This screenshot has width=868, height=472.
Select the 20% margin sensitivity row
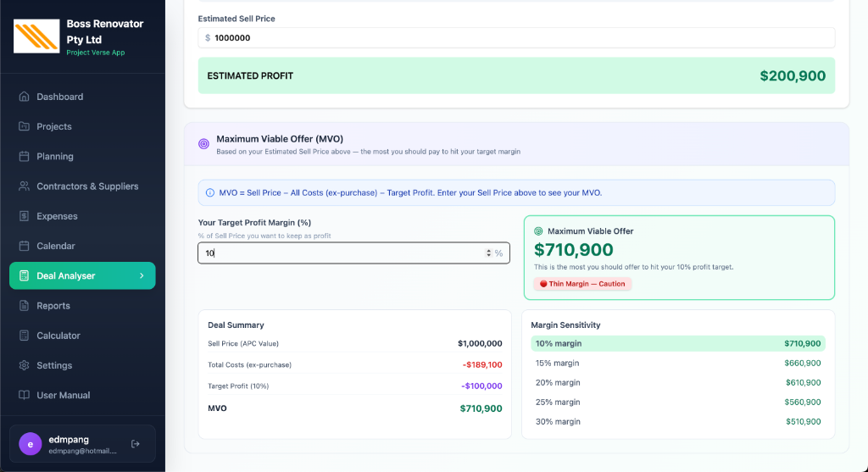point(678,382)
